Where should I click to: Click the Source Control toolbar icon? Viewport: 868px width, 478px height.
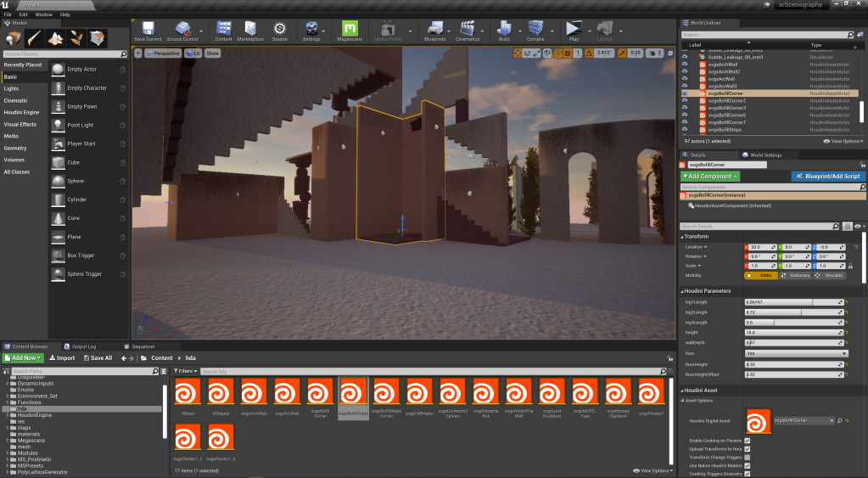point(182,29)
